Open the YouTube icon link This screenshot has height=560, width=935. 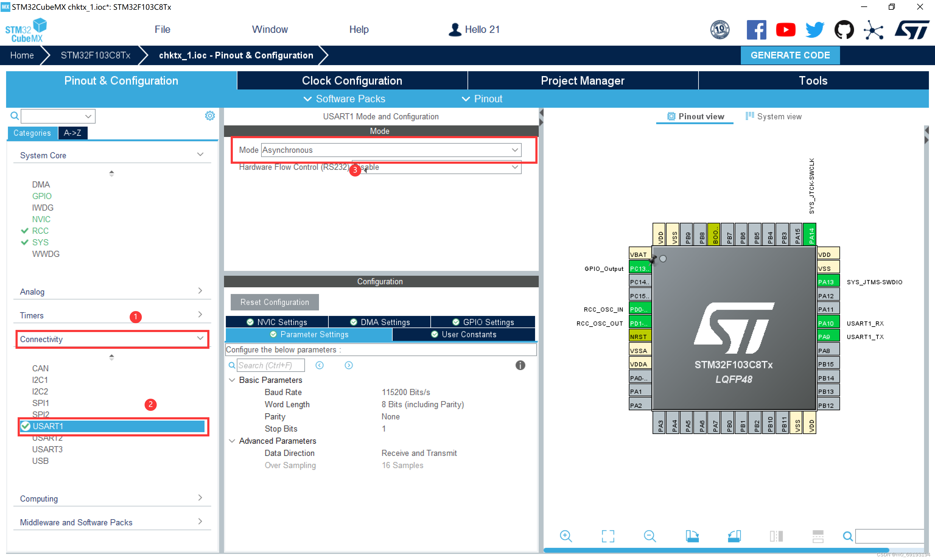786,30
